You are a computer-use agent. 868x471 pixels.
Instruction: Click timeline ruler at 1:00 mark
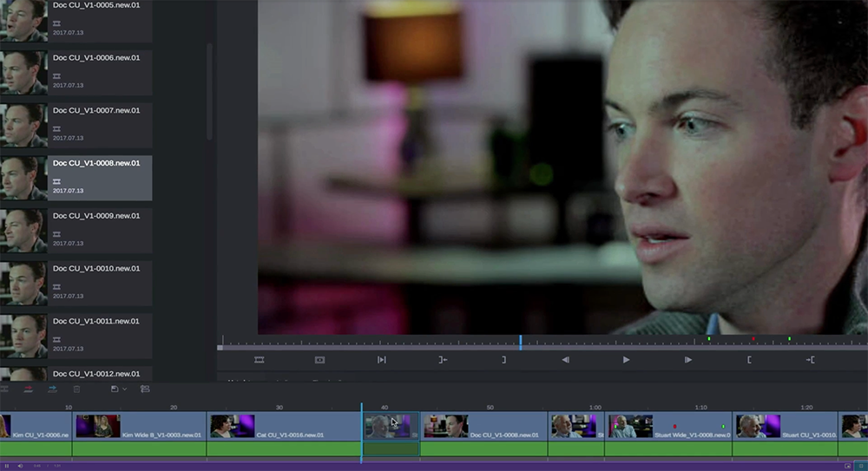tap(595, 408)
